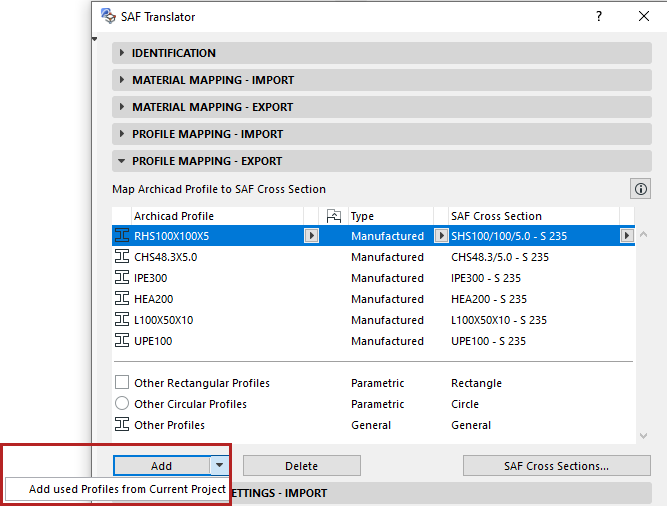The height and width of the screenshot is (506, 667).
Task: Click the info icon beside the mapping description
Action: pyautogui.click(x=640, y=189)
